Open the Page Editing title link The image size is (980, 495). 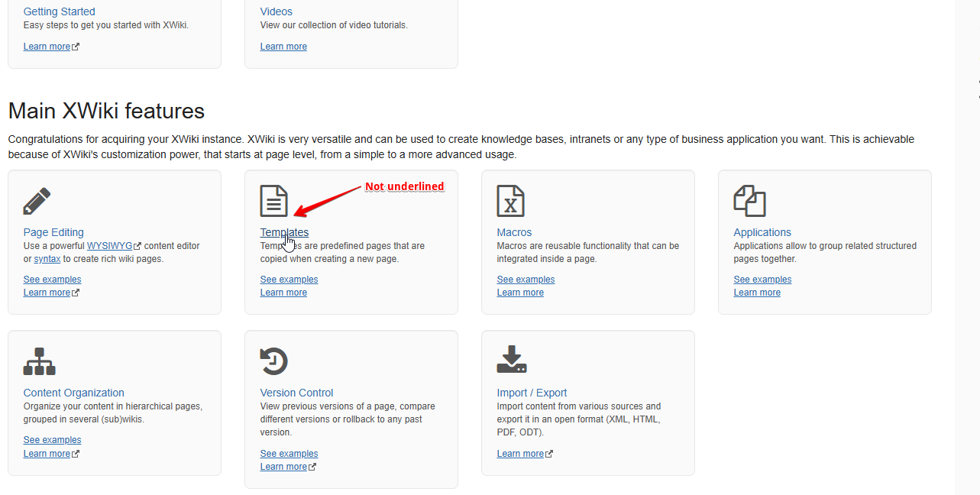[53, 232]
